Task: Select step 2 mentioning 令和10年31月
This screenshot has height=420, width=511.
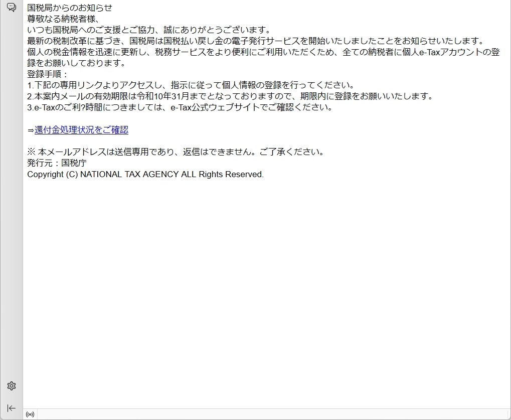Action: pos(230,96)
